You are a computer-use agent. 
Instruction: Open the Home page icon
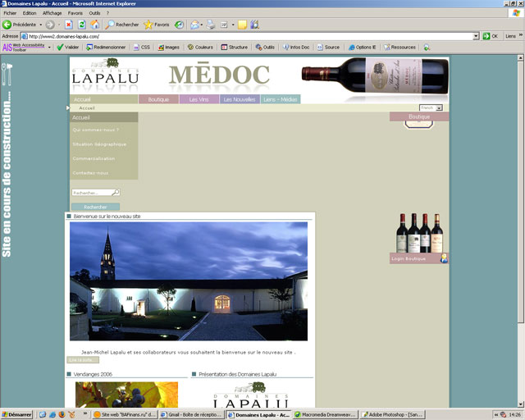[x=95, y=25]
